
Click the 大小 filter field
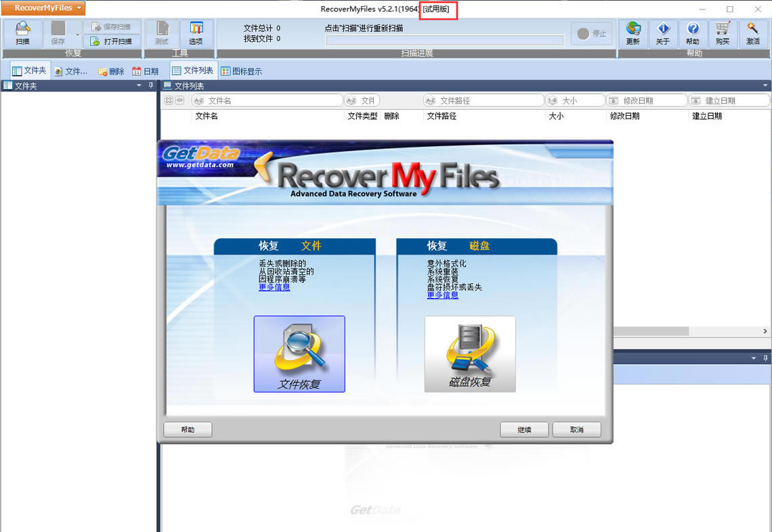tap(575, 100)
